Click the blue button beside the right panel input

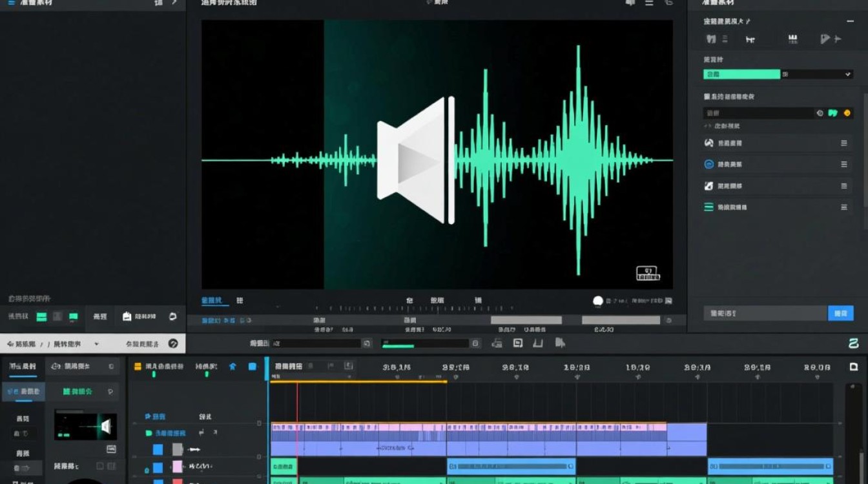(x=840, y=313)
